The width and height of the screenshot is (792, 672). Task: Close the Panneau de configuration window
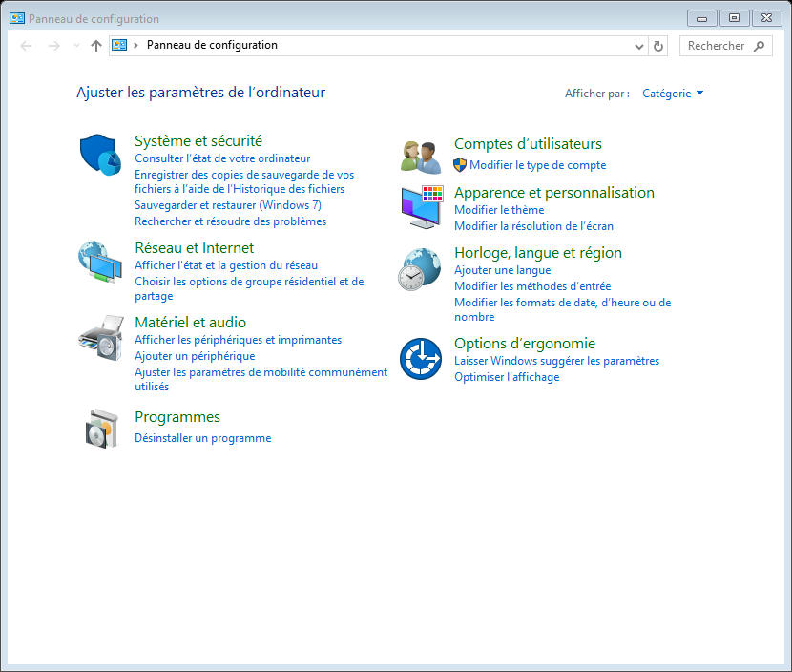766,18
